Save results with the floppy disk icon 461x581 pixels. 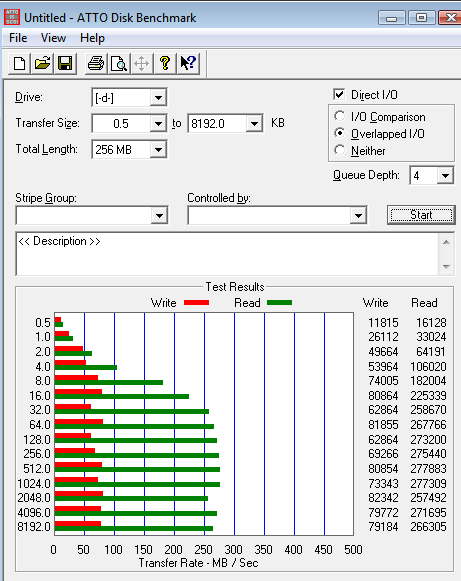[65, 63]
